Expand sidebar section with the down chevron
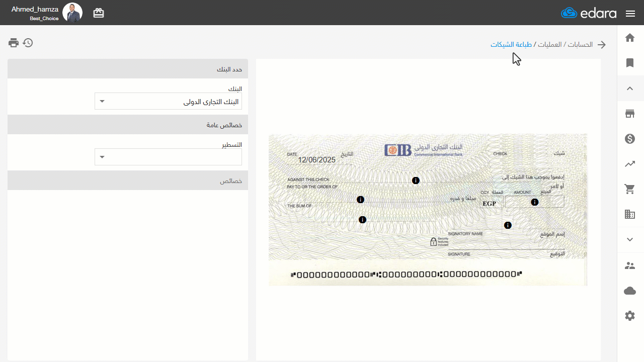The width and height of the screenshot is (644, 362). point(630,240)
